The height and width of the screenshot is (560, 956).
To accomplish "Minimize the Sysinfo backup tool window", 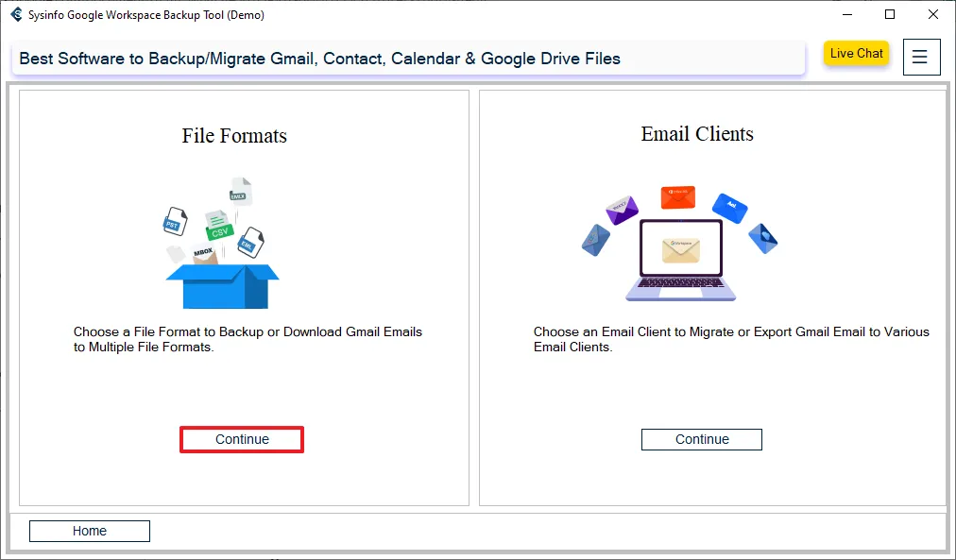I will (x=847, y=14).
